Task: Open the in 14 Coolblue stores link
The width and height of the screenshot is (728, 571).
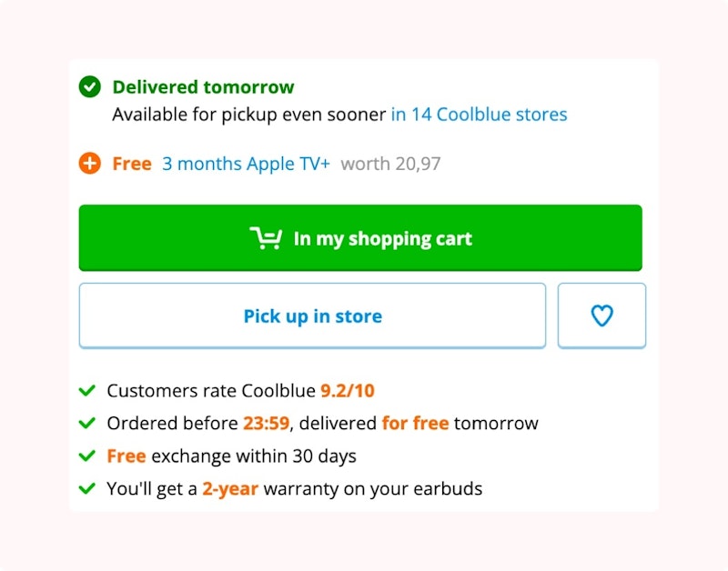Action: click(x=479, y=115)
